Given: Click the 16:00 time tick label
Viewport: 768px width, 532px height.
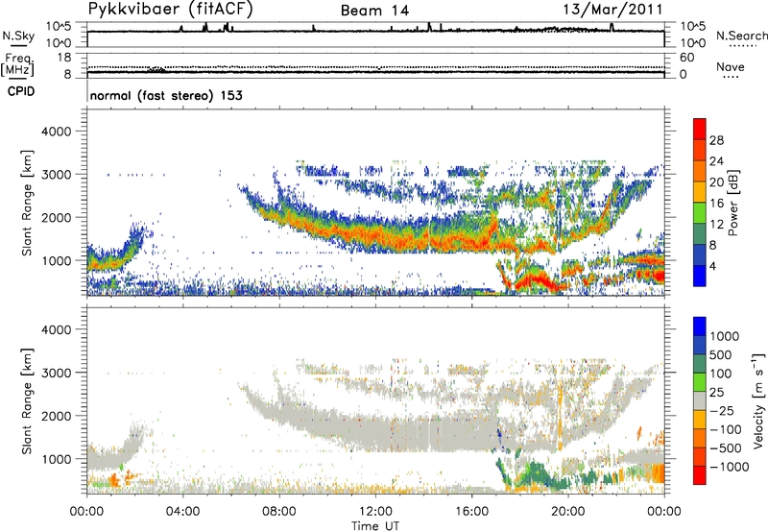Looking at the screenshot, I should click(471, 512).
